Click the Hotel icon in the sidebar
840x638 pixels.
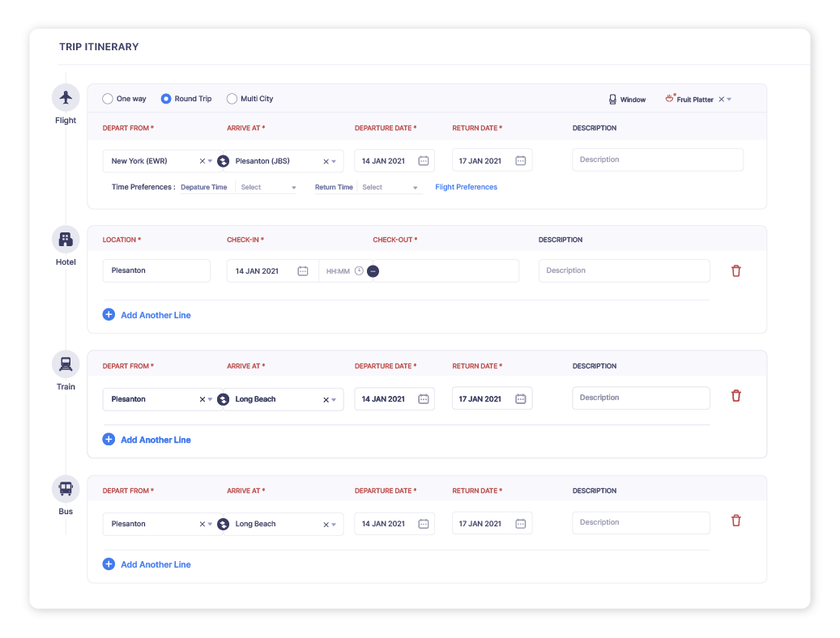pos(66,240)
